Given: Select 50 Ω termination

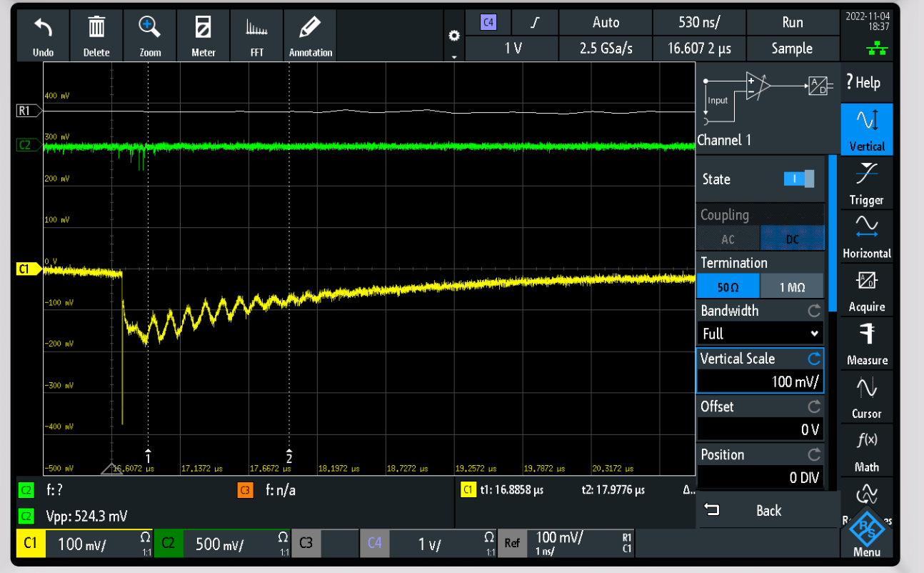Looking at the screenshot, I should pos(728,286).
